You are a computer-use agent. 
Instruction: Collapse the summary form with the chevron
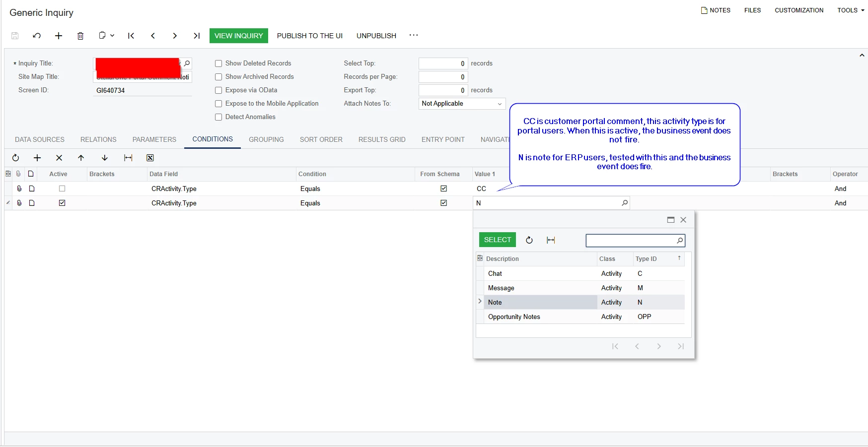tap(862, 56)
